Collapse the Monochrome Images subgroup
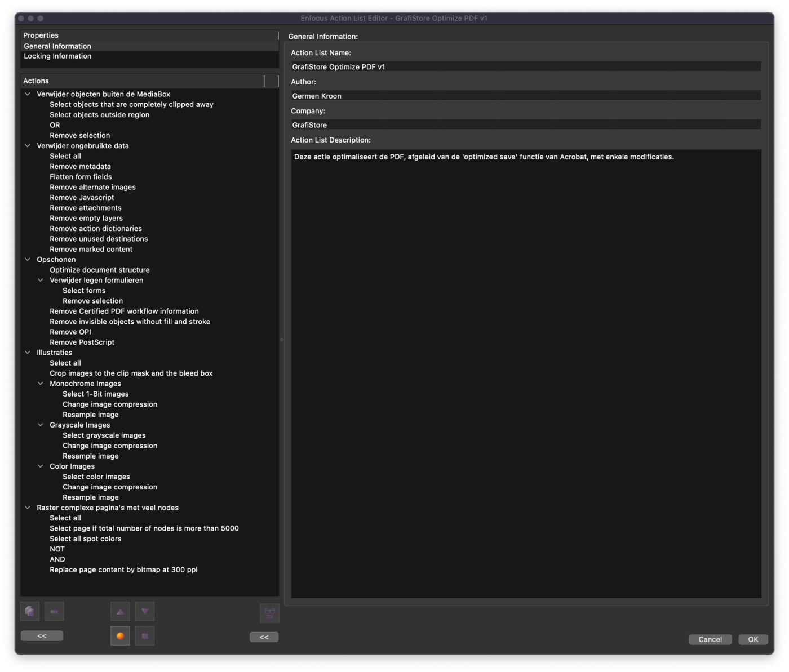This screenshot has width=789, height=672. tap(41, 384)
